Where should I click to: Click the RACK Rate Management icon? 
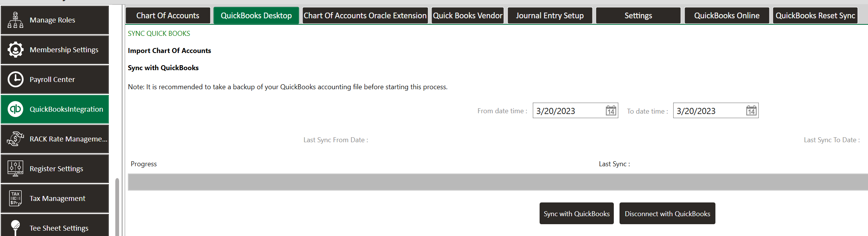15,139
